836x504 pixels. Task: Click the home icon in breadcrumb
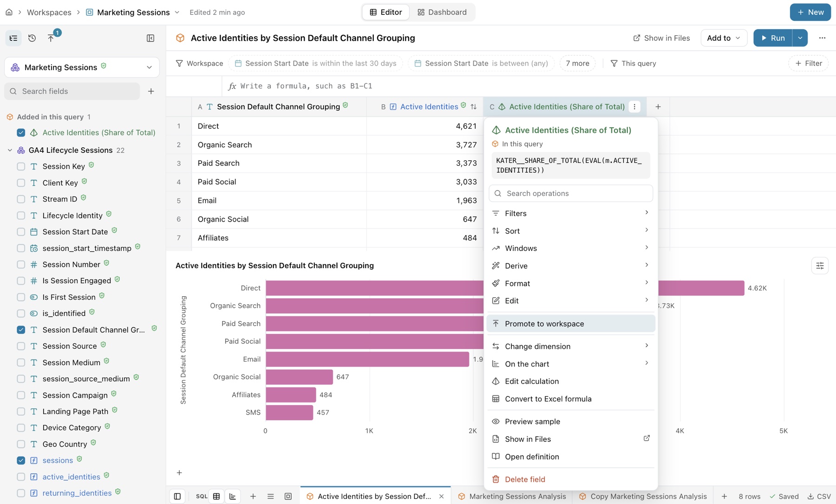(x=9, y=12)
